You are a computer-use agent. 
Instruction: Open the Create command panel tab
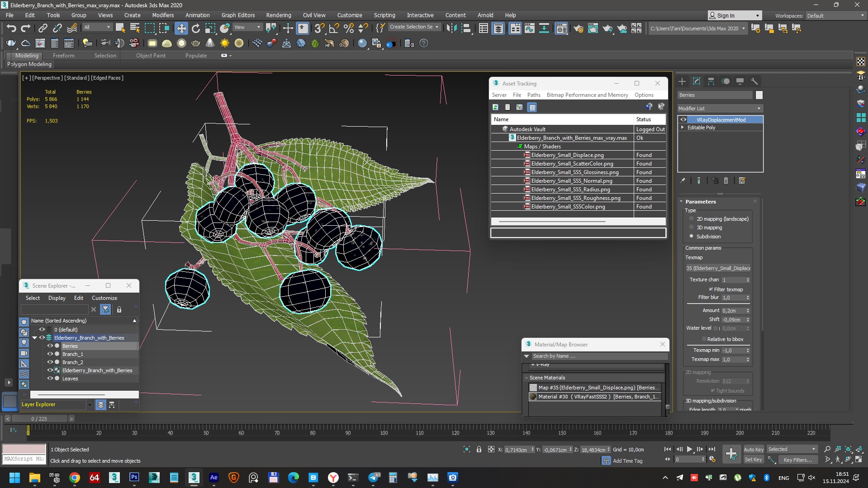tap(682, 81)
